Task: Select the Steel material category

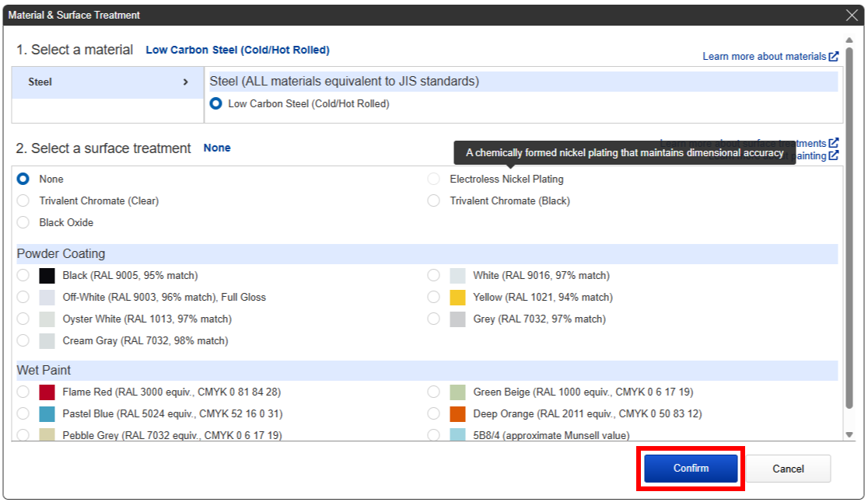Action: [x=40, y=82]
